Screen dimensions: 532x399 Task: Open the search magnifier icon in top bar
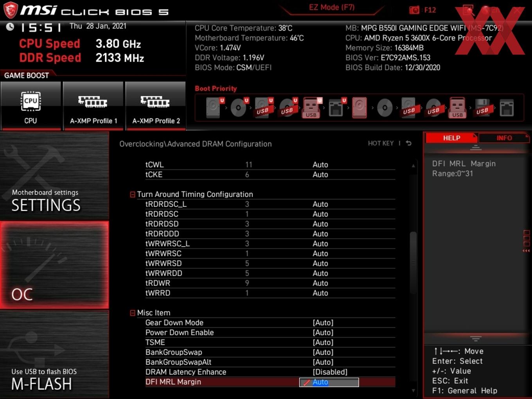pyautogui.click(x=468, y=10)
